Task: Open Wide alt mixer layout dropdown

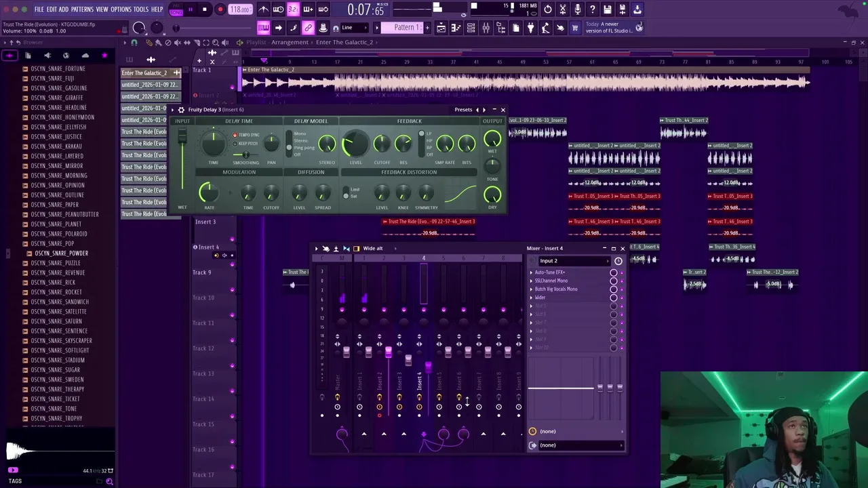Action: pos(377,249)
